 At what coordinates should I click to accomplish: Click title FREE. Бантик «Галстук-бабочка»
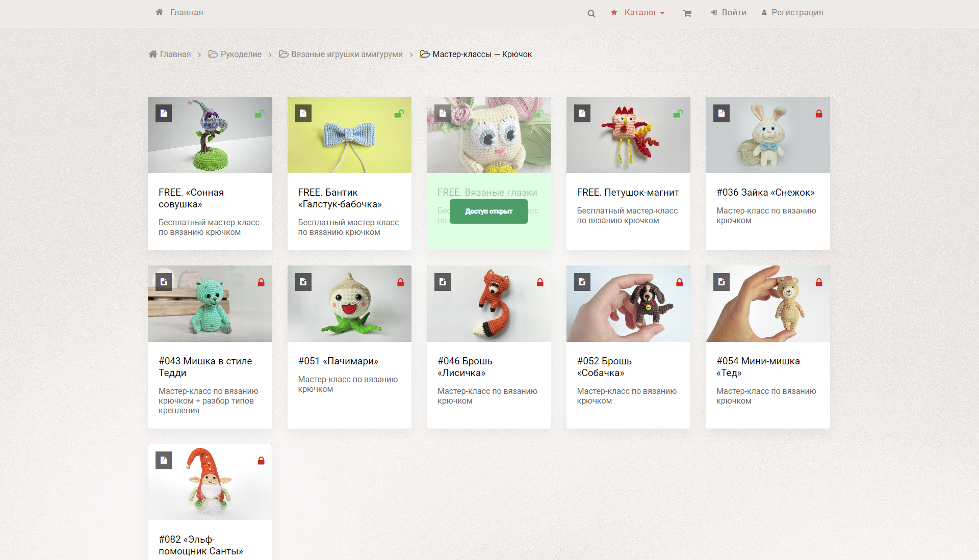click(340, 198)
